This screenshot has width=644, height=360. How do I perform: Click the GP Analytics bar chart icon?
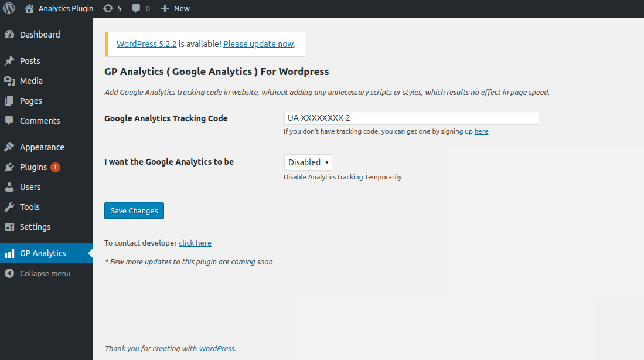point(9,253)
